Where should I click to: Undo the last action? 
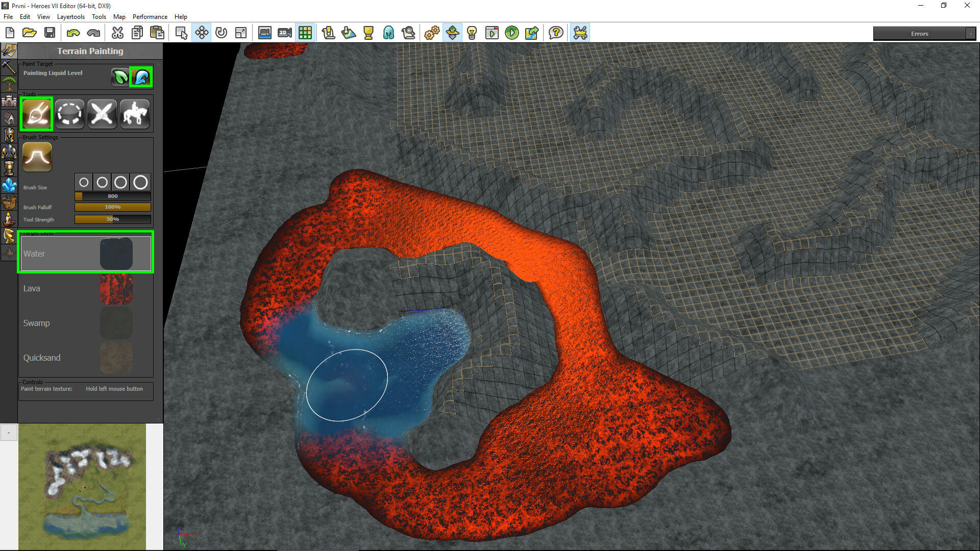[73, 33]
